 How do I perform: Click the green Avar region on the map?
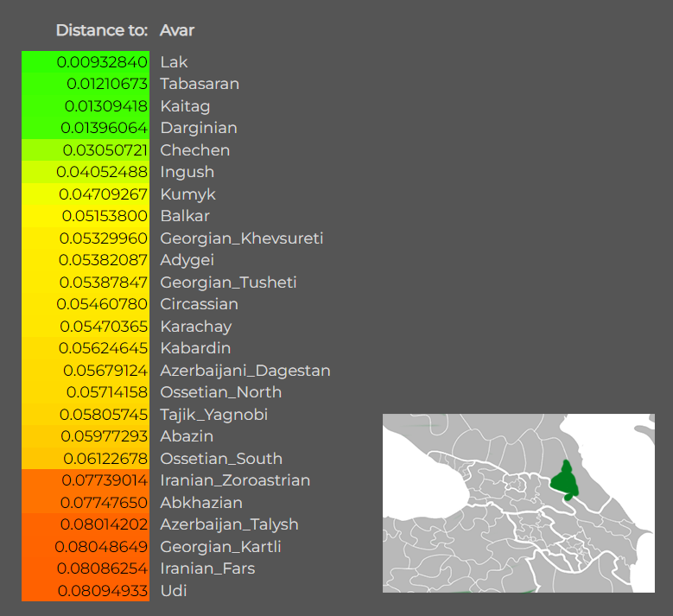[x=564, y=480]
